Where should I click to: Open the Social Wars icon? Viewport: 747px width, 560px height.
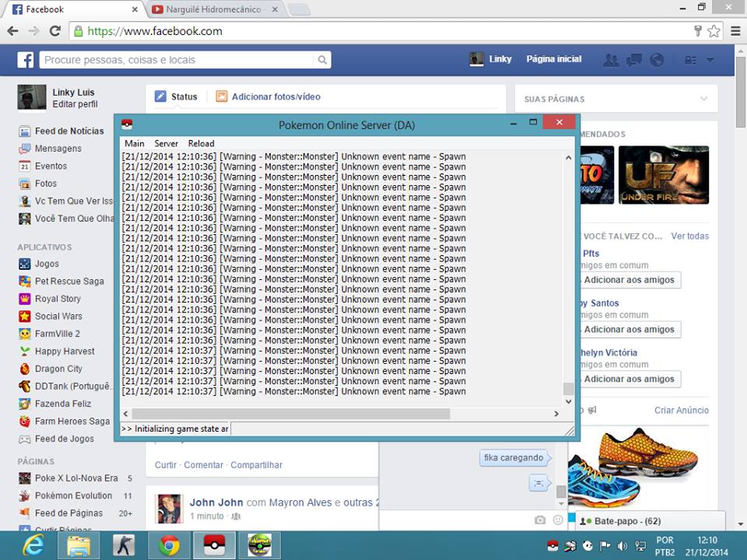pos(24,317)
